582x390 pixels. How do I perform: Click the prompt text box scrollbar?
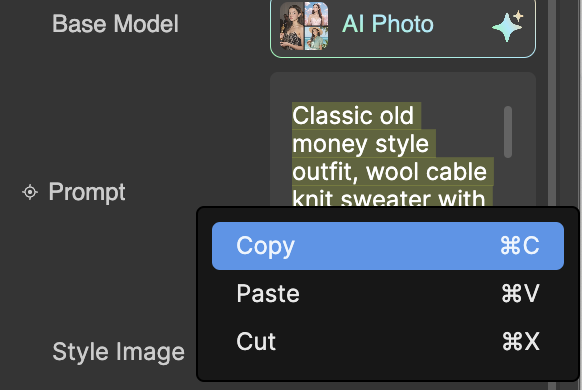[x=508, y=132]
